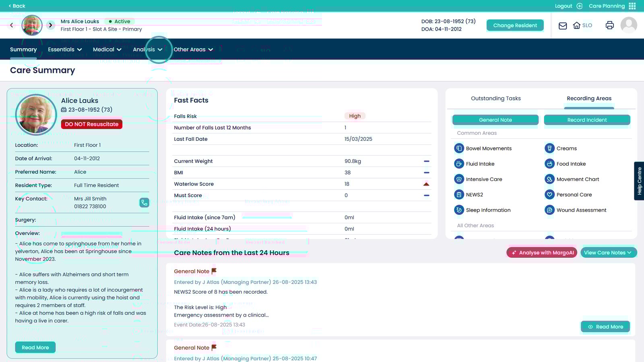Click phone number 01822 738100
This screenshot has height=362, width=644.
90,206
